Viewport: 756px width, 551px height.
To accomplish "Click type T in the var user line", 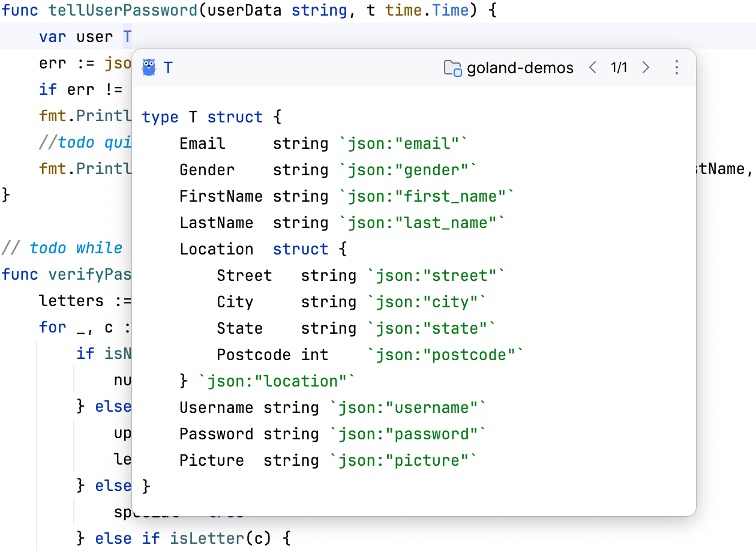I will click(x=127, y=37).
